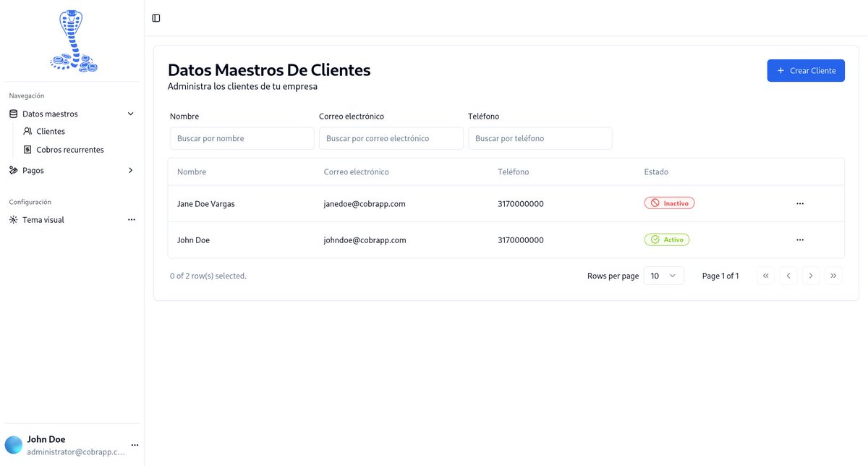Open Clientes using its person icon
This screenshot has width=868, height=466.
click(27, 131)
